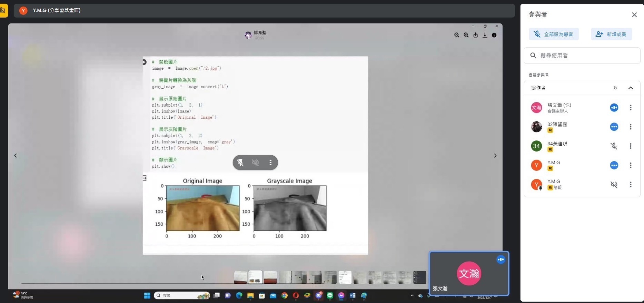Open more options on the shared screen overlay
Screen dimensions: 644x303
pyautogui.click(x=270, y=163)
